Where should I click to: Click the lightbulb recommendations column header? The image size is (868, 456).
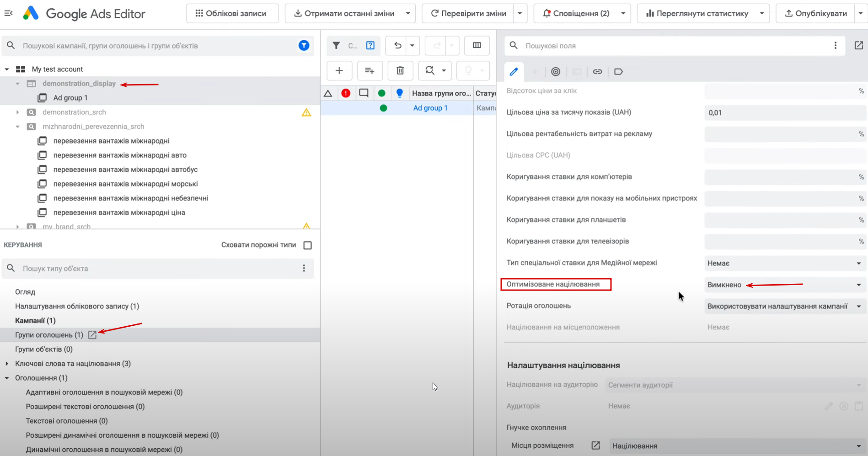tap(399, 93)
